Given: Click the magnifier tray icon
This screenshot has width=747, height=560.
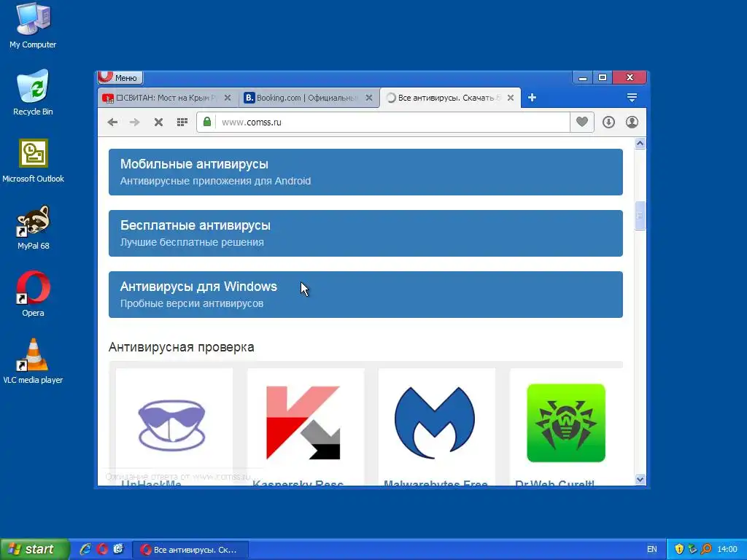Looking at the screenshot, I should click(706, 549).
